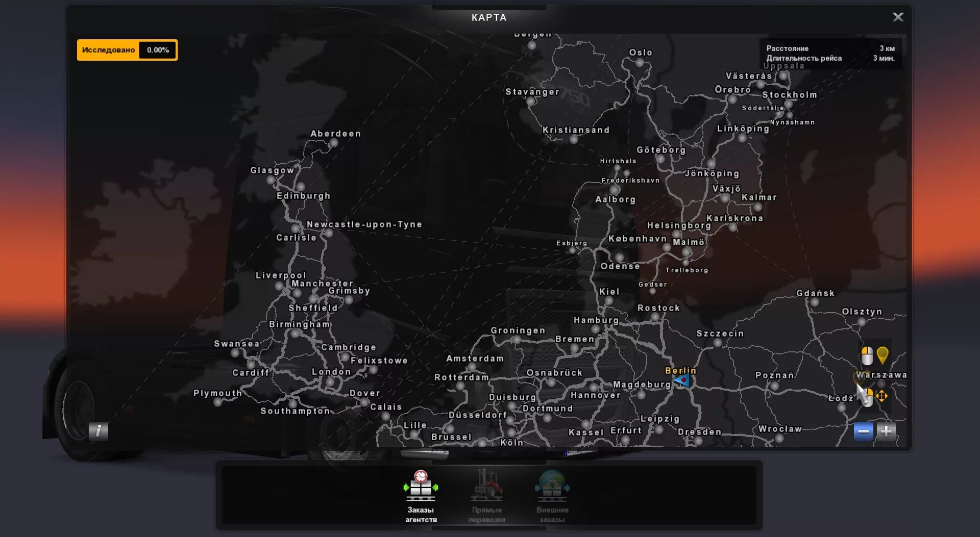
Task: Select the Southampton city label
Action: click(x=296, y=411)
